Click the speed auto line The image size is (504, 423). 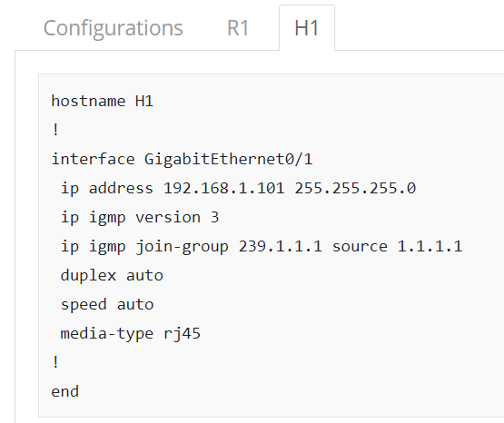click(x=107, y=304)
